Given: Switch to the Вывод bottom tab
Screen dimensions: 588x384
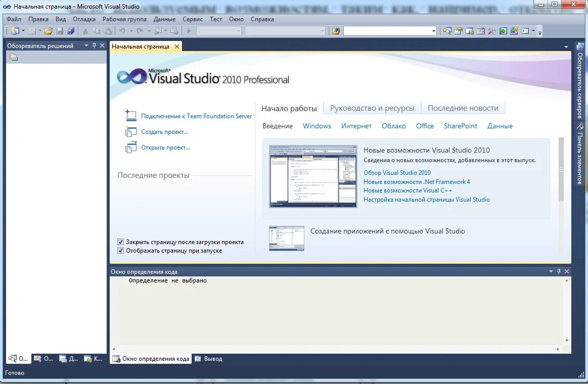Looking at the screenshot, I should (x=208, y=359).
